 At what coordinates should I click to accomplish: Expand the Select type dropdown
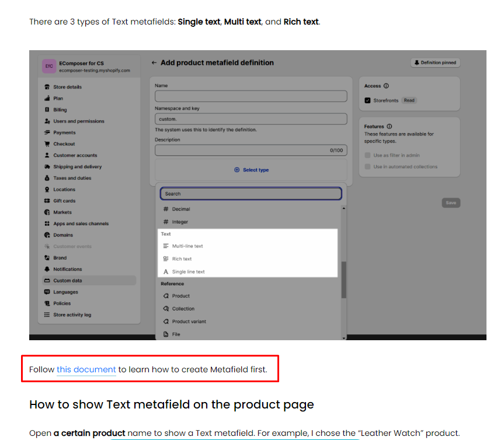click(x=252, y=170)
